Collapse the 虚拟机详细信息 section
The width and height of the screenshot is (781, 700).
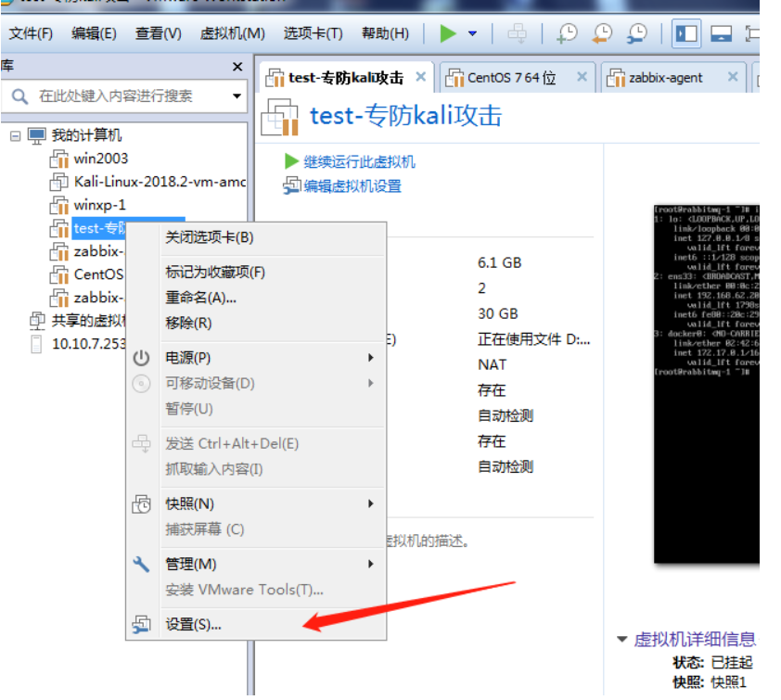[621, 639]
